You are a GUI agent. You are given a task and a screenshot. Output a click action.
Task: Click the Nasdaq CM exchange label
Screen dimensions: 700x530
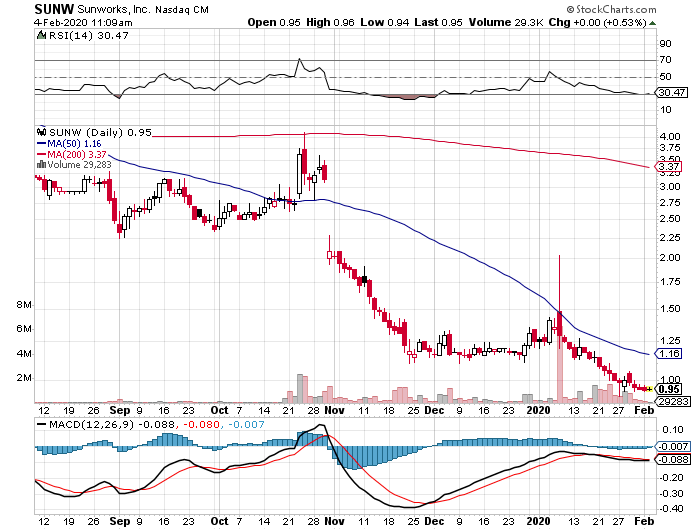coord(182,9)
